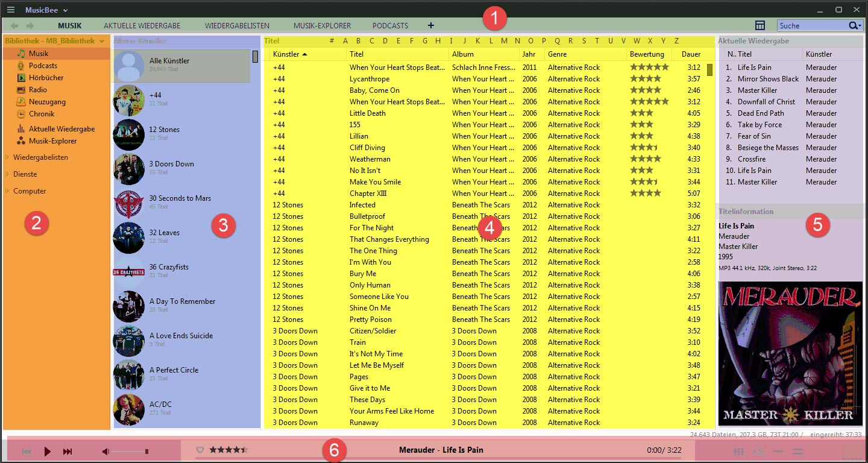This screenshot has width=868, height=463.
Task: Open the equalizer icon in the player bar
Action: (738, 452)
